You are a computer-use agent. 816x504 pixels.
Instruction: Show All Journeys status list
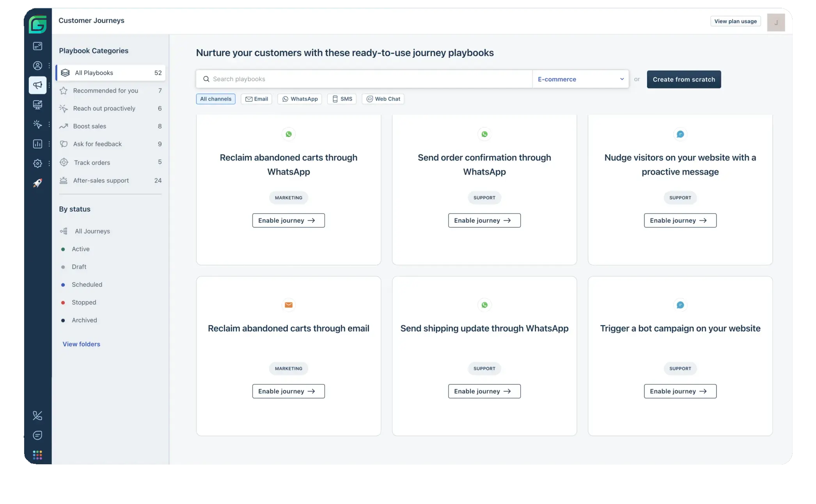[x=85, y=231]
